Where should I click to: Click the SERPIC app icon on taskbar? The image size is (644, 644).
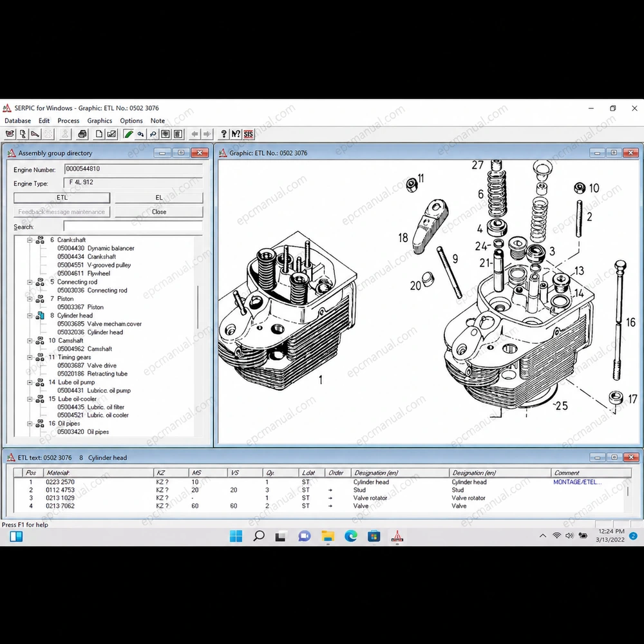[397, 536]
